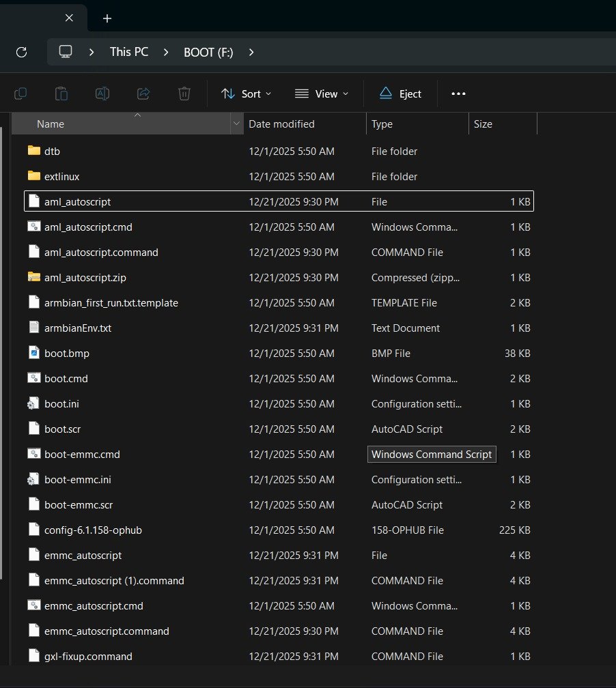
Task: Click the Copy icon in the toolbar
Action: pyautogui.click(x=20, y=94)
